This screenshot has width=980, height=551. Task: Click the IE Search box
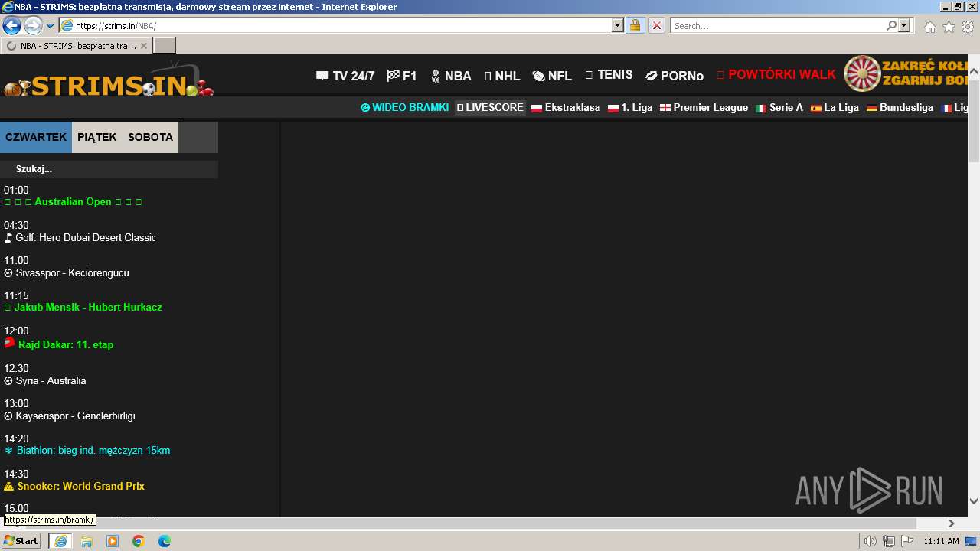pos(778,25)
